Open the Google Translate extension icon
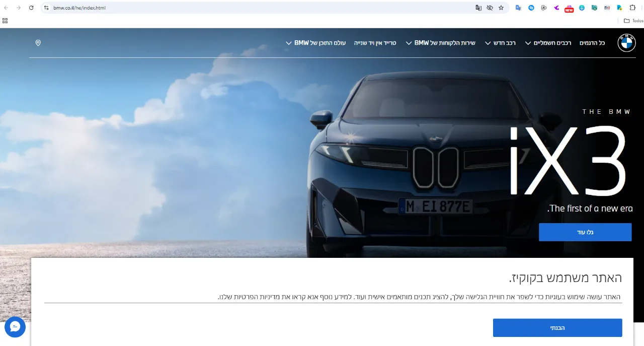Image resolution: width=644 pixels, height=346 pixels. point(519,8)
